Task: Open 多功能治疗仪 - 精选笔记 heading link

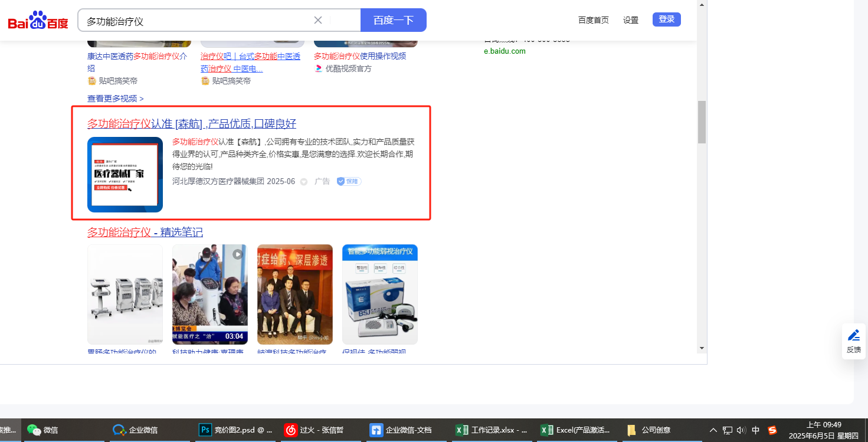Action: tap(145, 233)
